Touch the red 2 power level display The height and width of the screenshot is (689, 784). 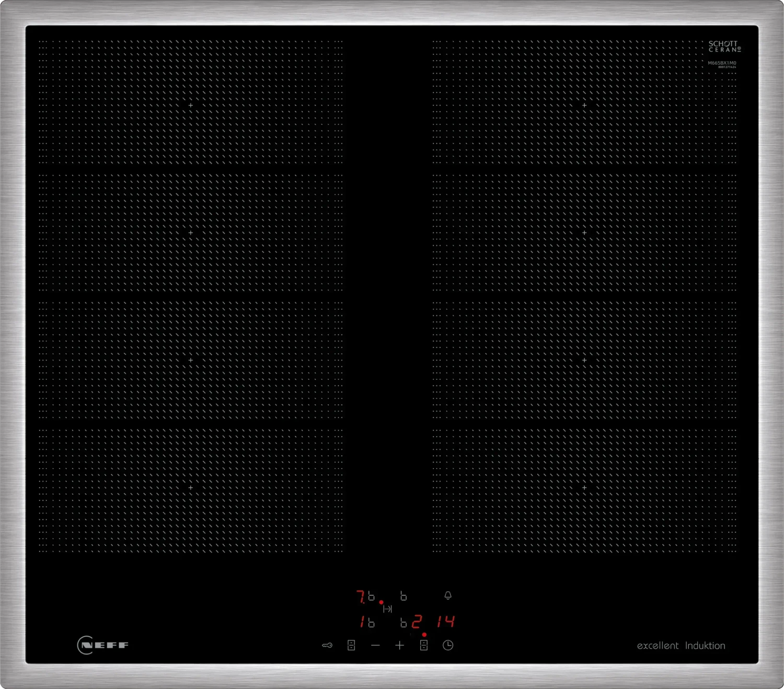pyautogui.click(x=417, y=622)
